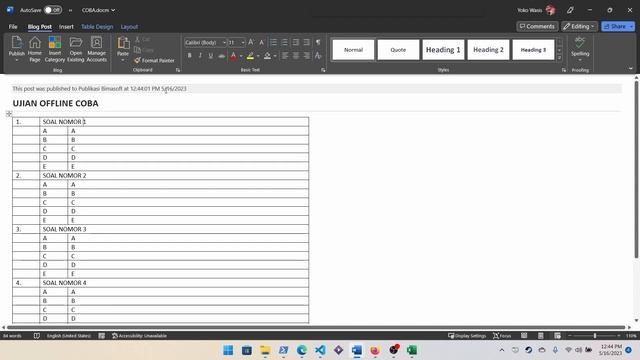640x360 pixels.
Task: Apply the Heading 1 style
Action: click(443, 50)
